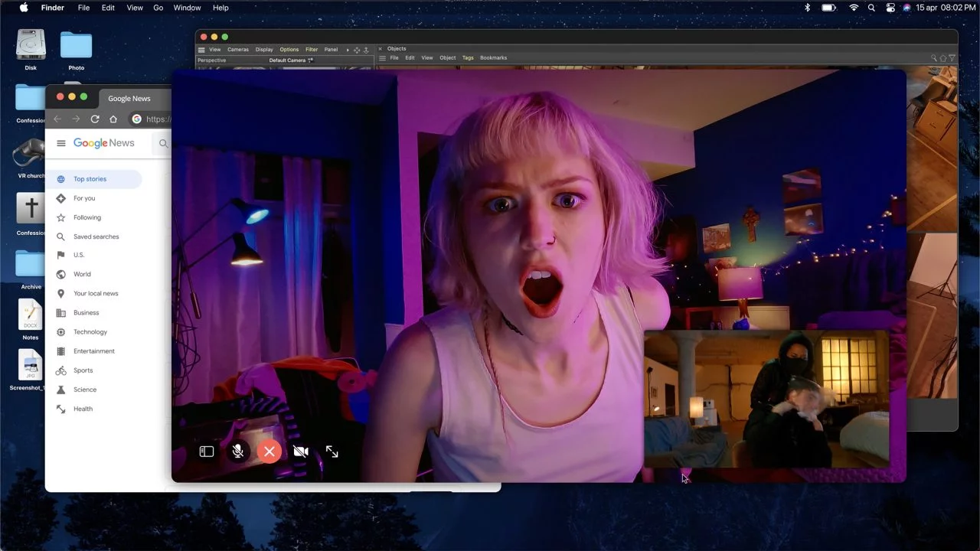Select the self-view video thumbnail
The width and height of the screenshot is (980, 551).
pos(766,399)
